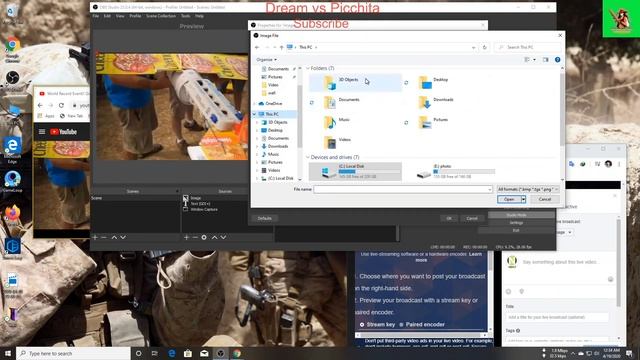The height and width of the screenshot is (360, 640).
Task: Collapse the Folders (7) group
Action: [308, 68]
